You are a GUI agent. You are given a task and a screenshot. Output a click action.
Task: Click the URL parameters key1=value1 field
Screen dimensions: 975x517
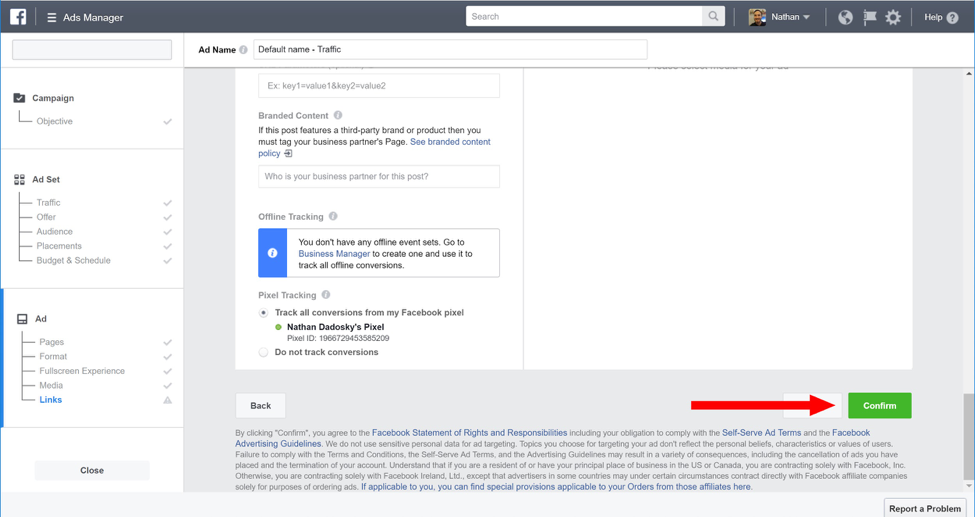tap(379, 86)
